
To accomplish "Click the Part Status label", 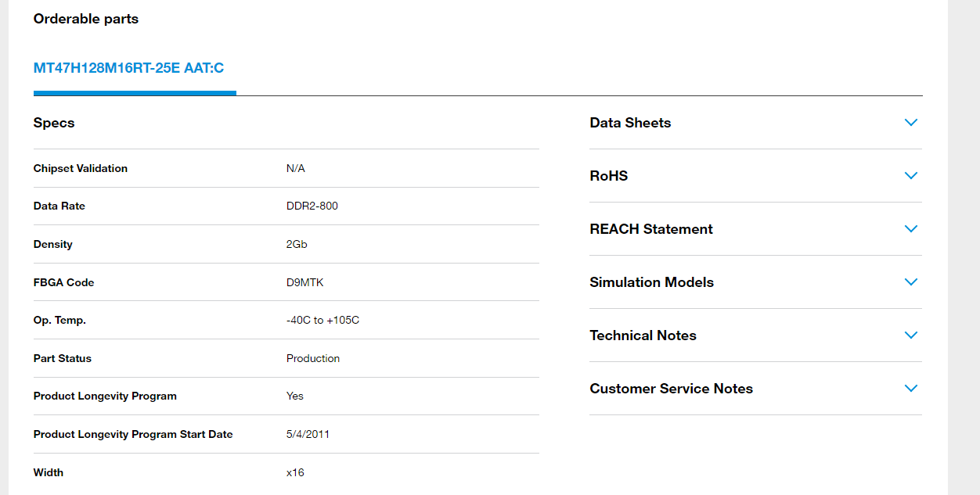I will [x=63, y=358].
